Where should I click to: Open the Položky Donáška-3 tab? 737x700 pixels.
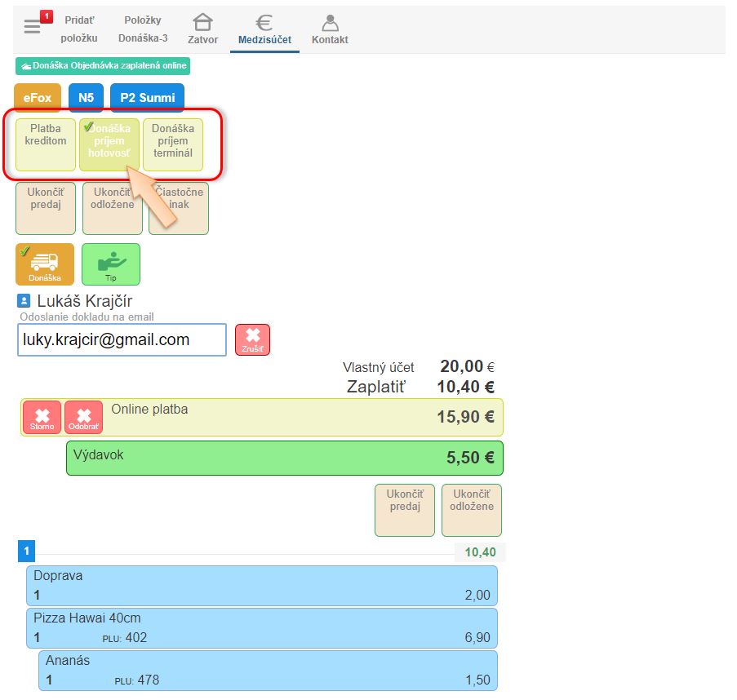coord(143,29)
